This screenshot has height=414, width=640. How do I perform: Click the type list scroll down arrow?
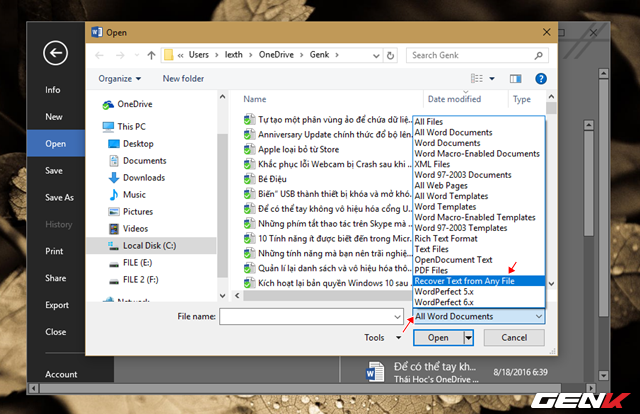[x=551, y=283]
